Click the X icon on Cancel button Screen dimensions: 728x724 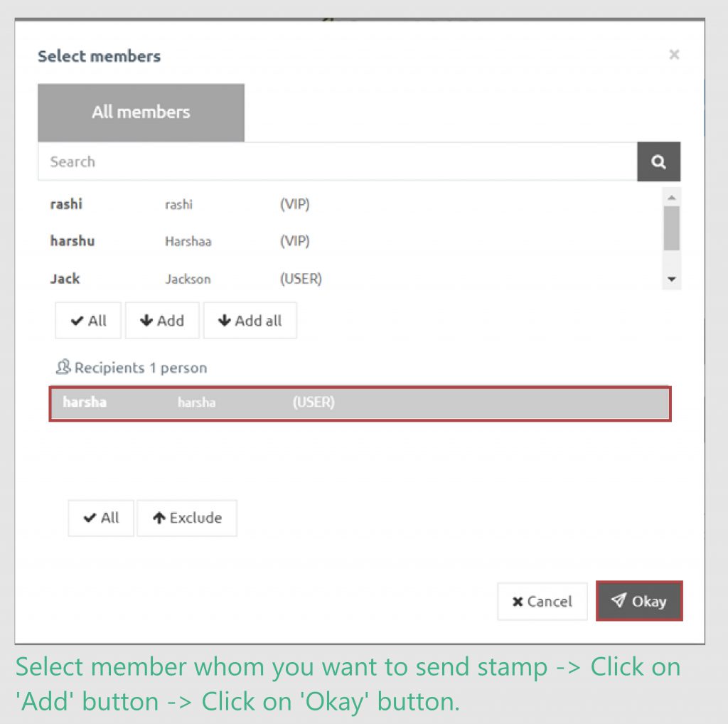(518, 601)
